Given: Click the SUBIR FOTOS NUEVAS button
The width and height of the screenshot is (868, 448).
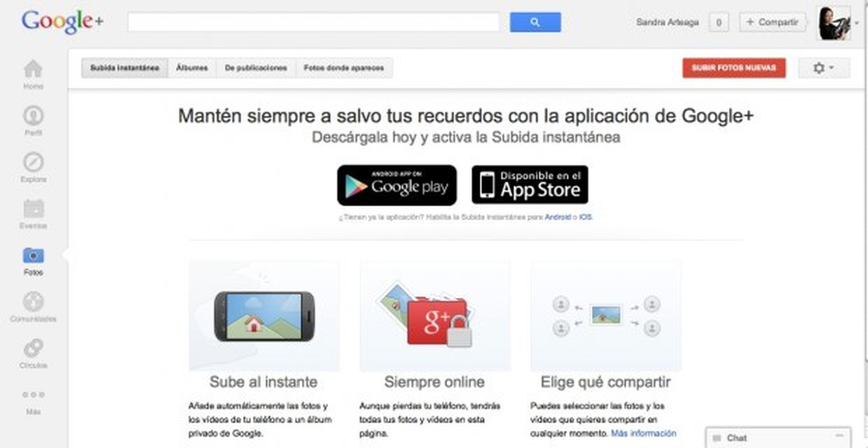Looking at the screenshot, I should [x=734, y=68].
